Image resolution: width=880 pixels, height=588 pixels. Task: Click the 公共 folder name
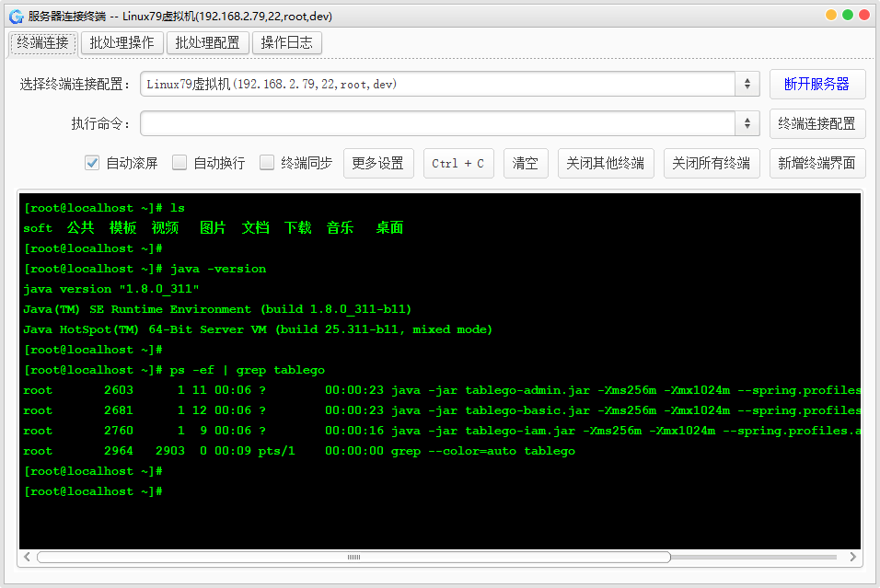(80, 227)
